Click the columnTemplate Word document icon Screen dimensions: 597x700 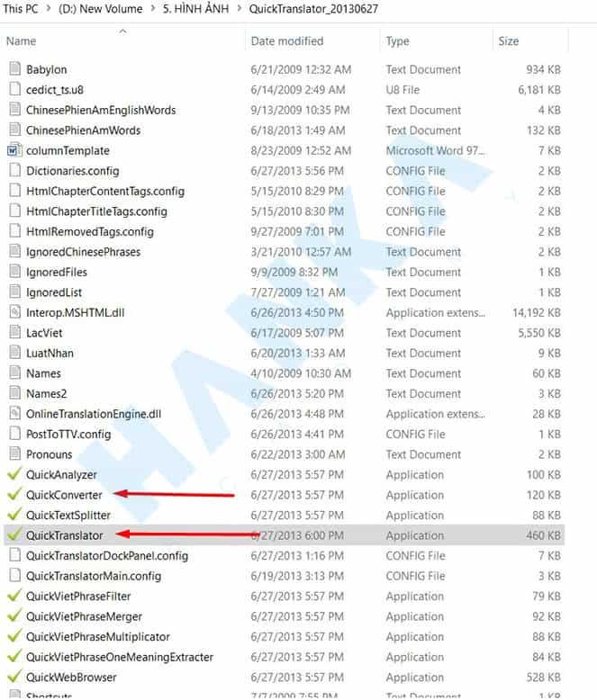(x=14, y=150)
